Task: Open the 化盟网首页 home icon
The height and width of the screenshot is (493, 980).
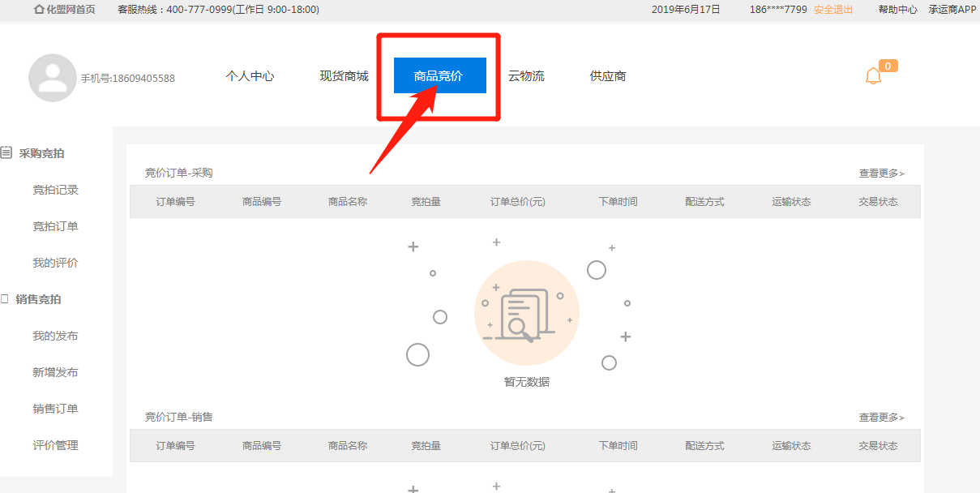Action: click(x=38, y=10)
